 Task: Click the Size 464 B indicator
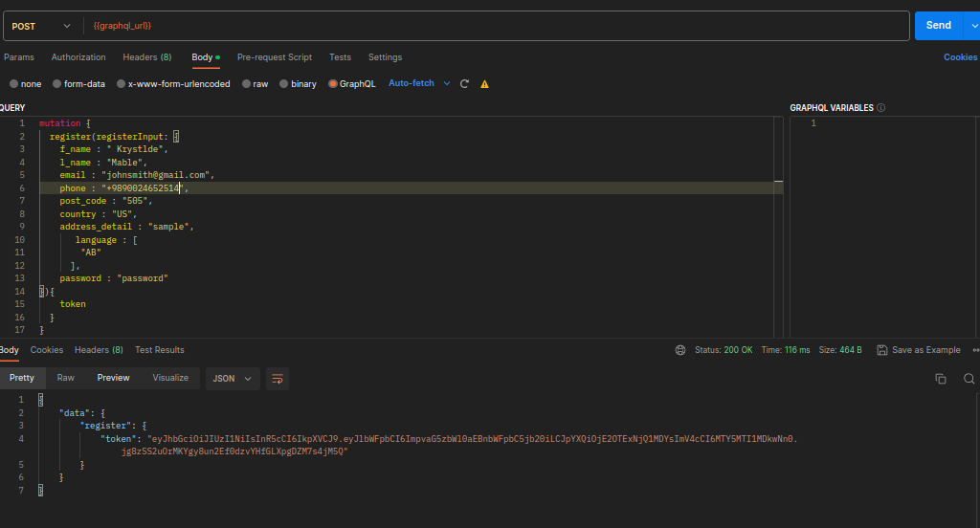840,350
